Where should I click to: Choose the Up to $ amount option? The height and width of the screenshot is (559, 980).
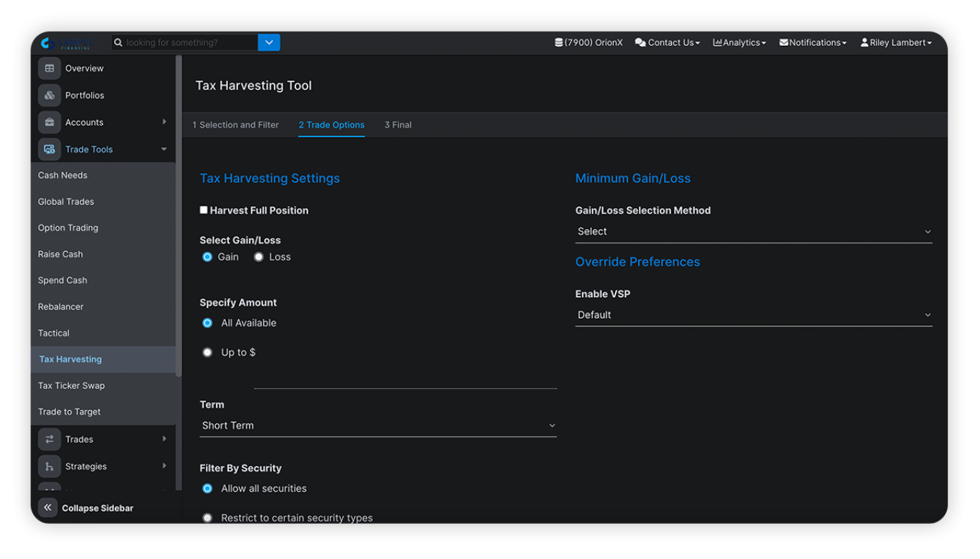pyautogui.click(x=207, y=352)
